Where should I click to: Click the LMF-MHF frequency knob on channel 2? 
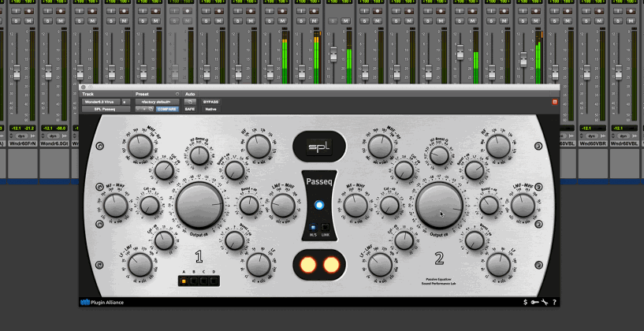click(523, 206)
